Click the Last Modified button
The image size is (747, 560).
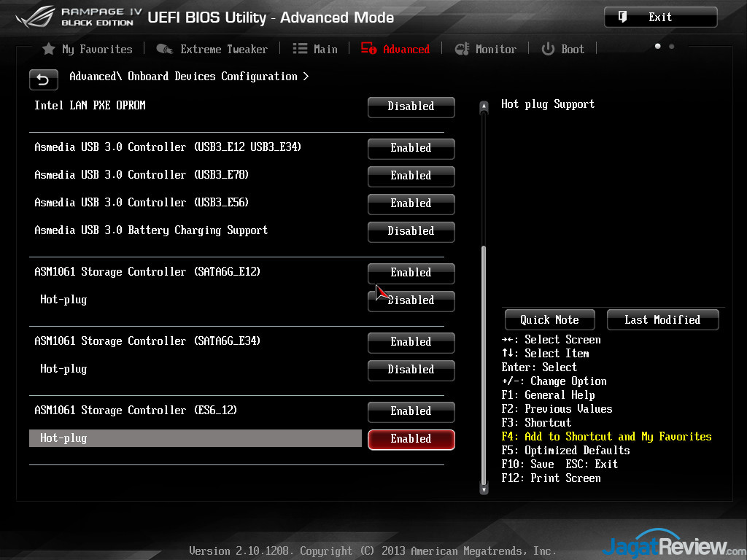click(662, 319)
